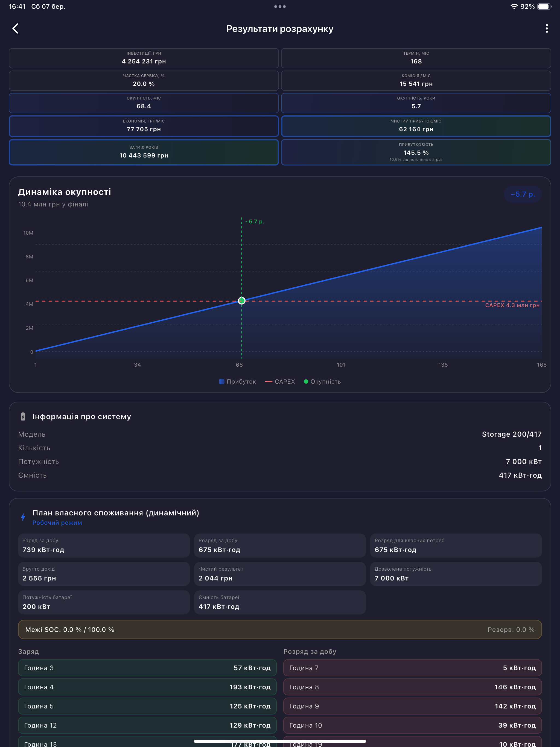Tap the Динаміка окупності heading

coord(65,192)
